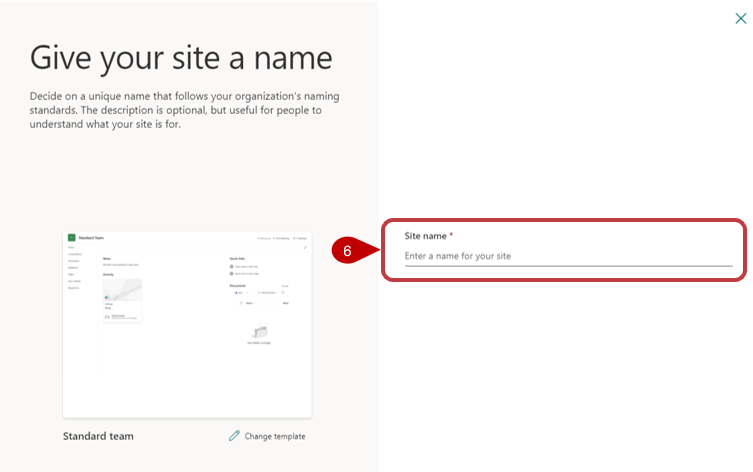Click the red step 6 callout badge
Viewport: 753px width, 472px height.
coord(347,252)
